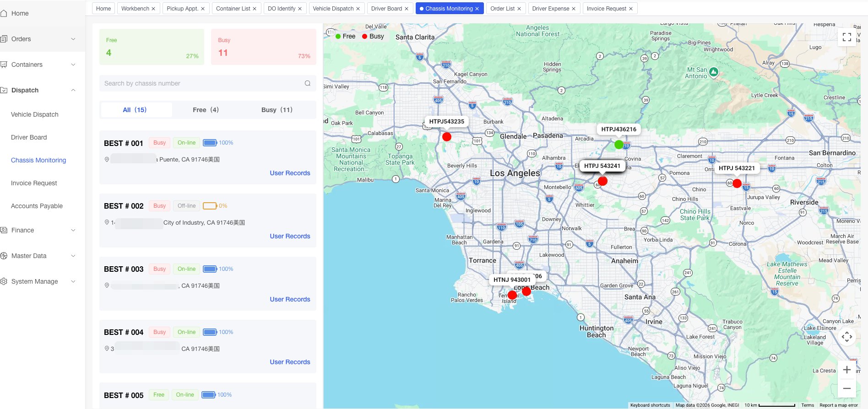Click the BEST # 002 Off-line status tag

pyautogui.click(x=187, y=206)
